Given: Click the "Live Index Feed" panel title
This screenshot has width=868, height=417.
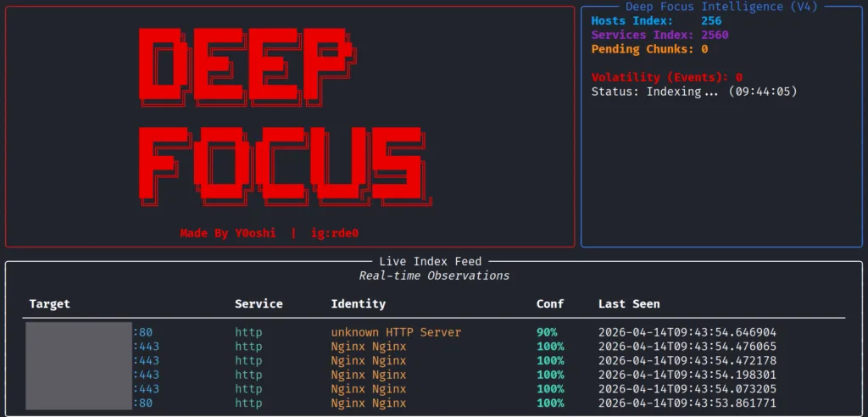Looking at the screenshot, I should 430,261.
